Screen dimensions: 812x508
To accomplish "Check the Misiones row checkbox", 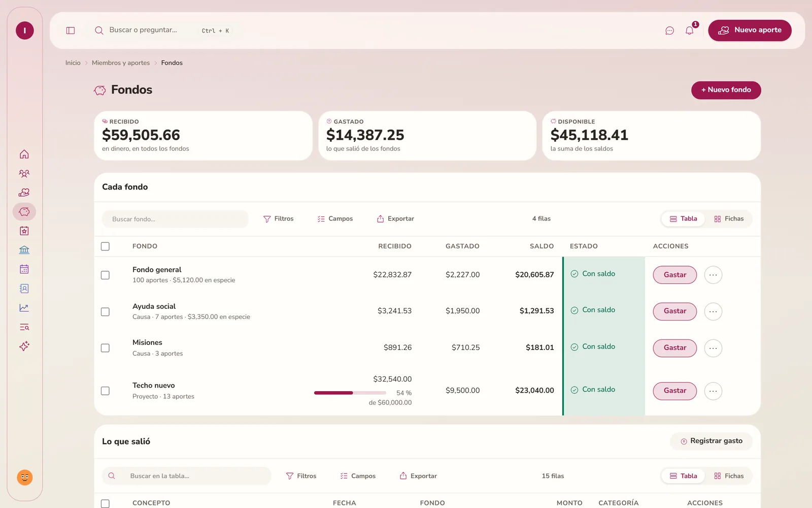I will (x=105, y=348).
